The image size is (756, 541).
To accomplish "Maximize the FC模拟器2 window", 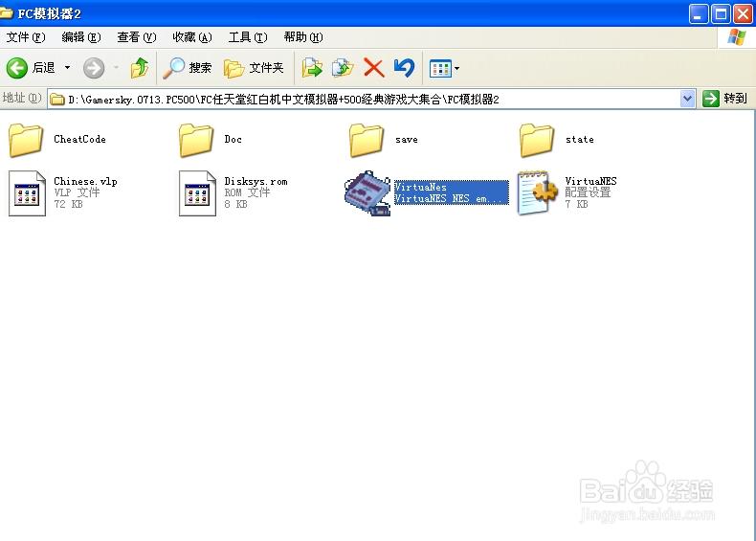I will [721, 14].
